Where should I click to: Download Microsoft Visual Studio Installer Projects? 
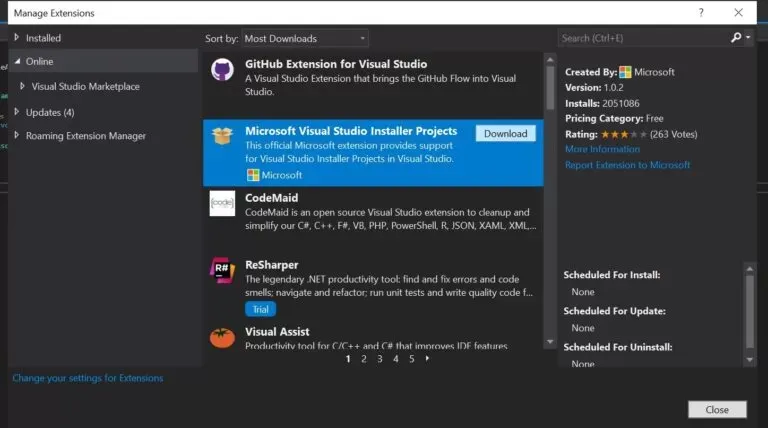pyautogui.click(x=505, y=133)
